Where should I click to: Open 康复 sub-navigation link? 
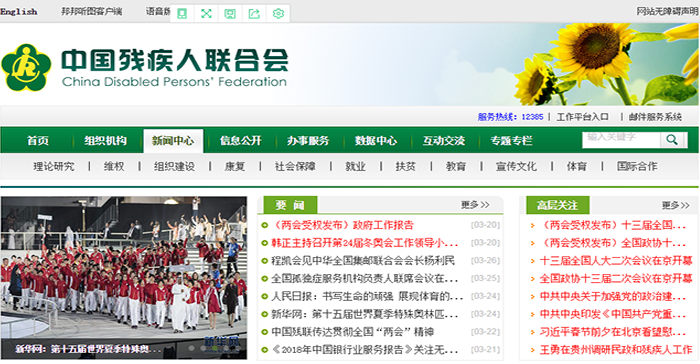pos(235,167)
